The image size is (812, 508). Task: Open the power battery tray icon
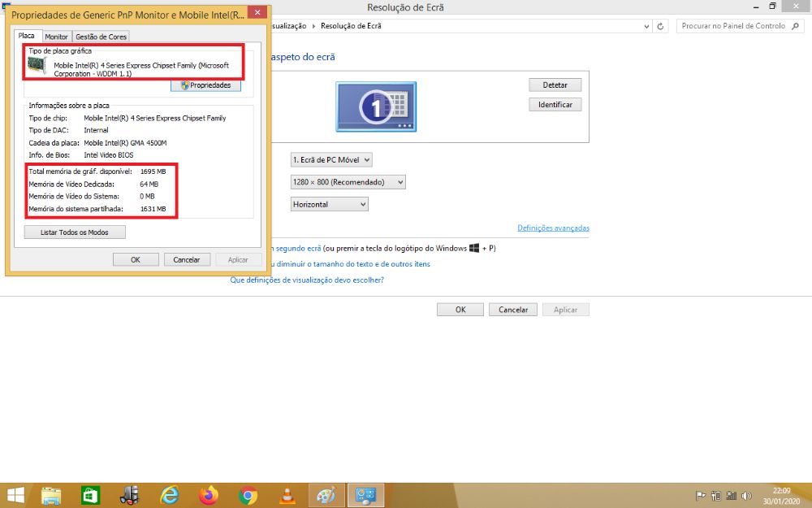715,496
